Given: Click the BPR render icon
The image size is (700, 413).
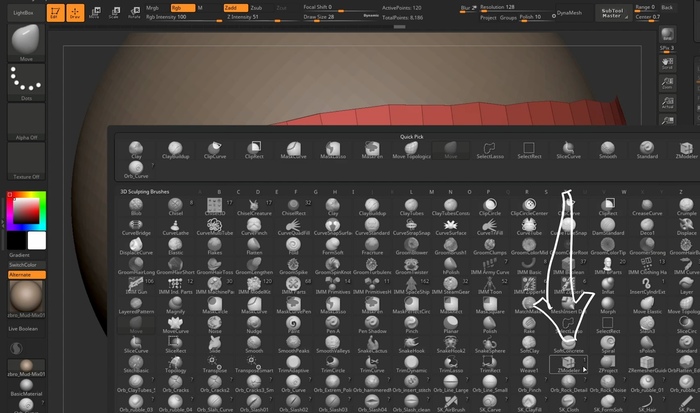Looking at the screenshot, I should click(x=667, y=34).
